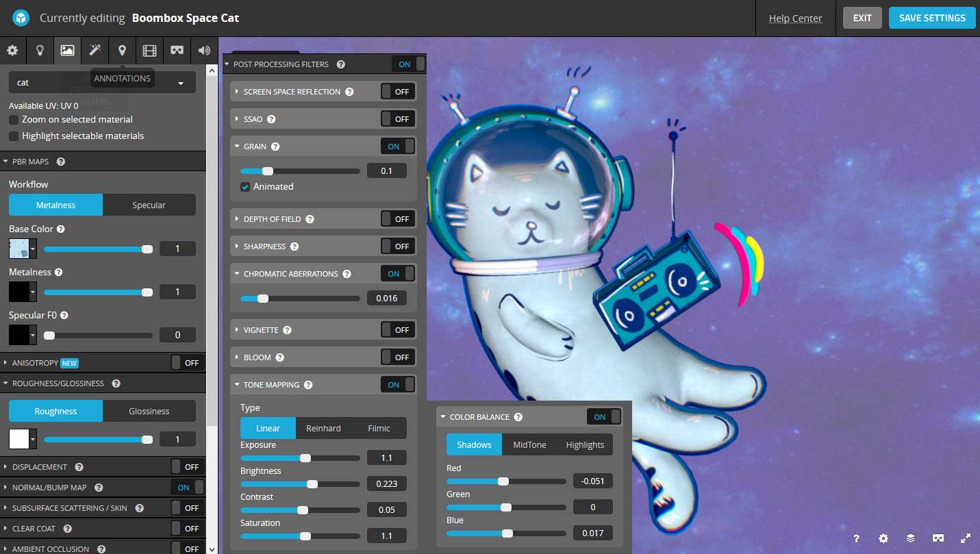Image resolution: width=980 pixels, height=554 pixels.
Task: Open the Help Center link
Action: [x=795, y=18]
